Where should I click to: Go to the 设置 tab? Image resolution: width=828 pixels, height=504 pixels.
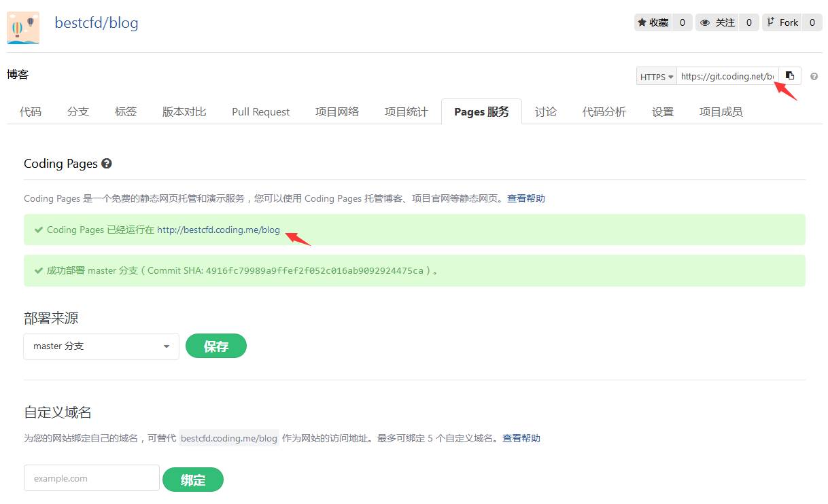tap(662, 112)
